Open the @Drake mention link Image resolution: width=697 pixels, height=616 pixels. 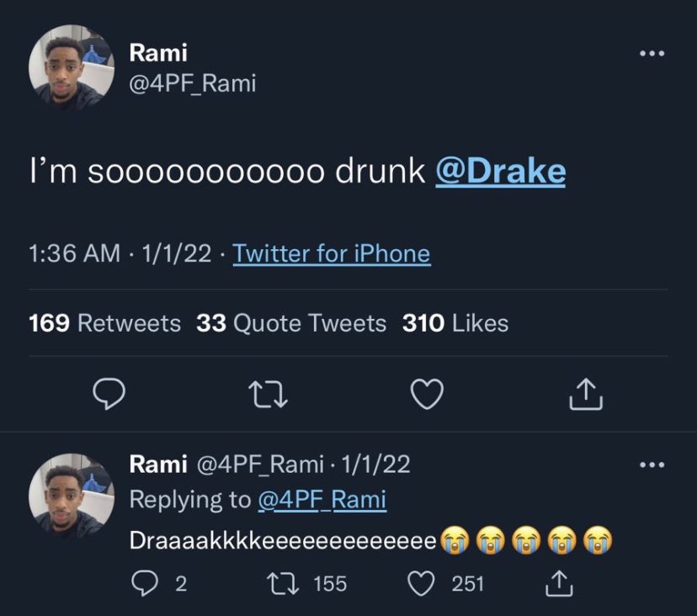tap(501, 171)
